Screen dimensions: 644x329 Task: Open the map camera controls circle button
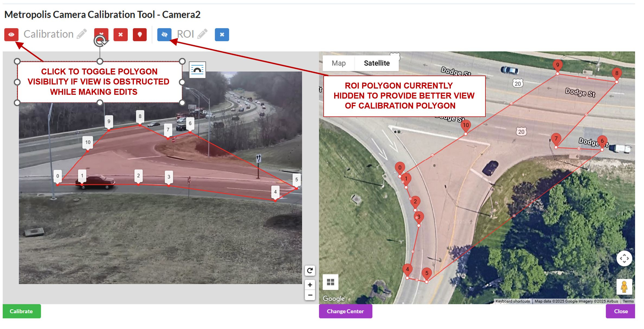[624, 259]
